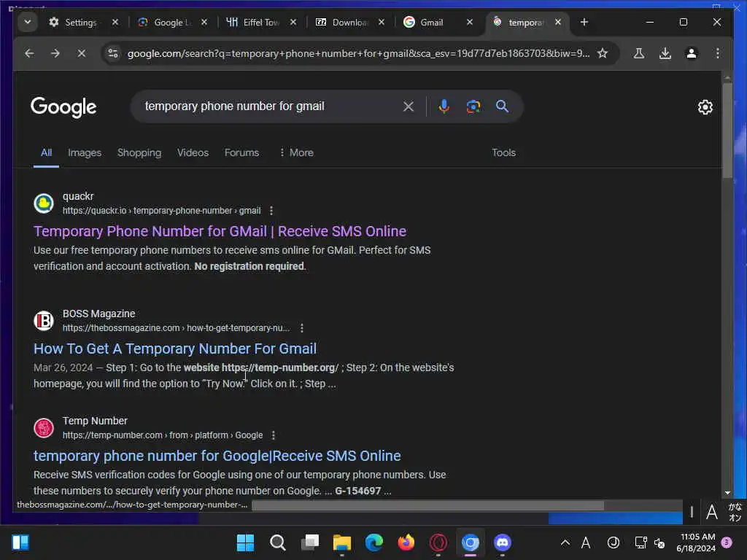
Task: Clear the search query with X
Action: [409, 106]
